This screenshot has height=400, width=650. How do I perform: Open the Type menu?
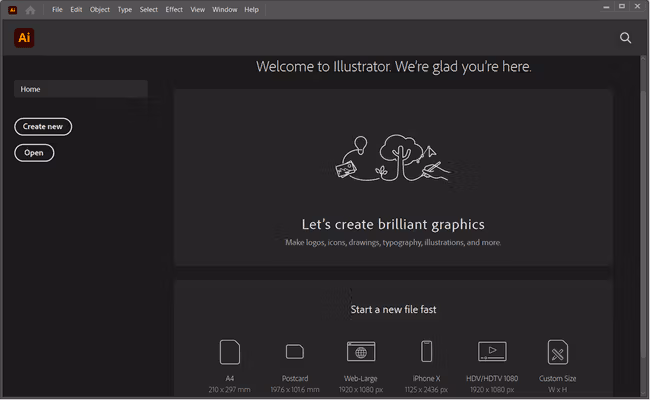point(124,10)
